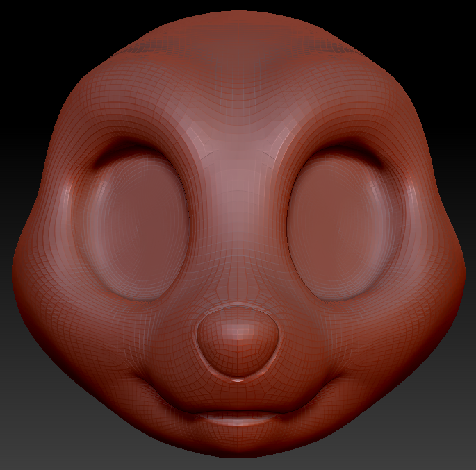
Task: Click the bright highlight on the nose tip
Action: (x=238, y=332)
